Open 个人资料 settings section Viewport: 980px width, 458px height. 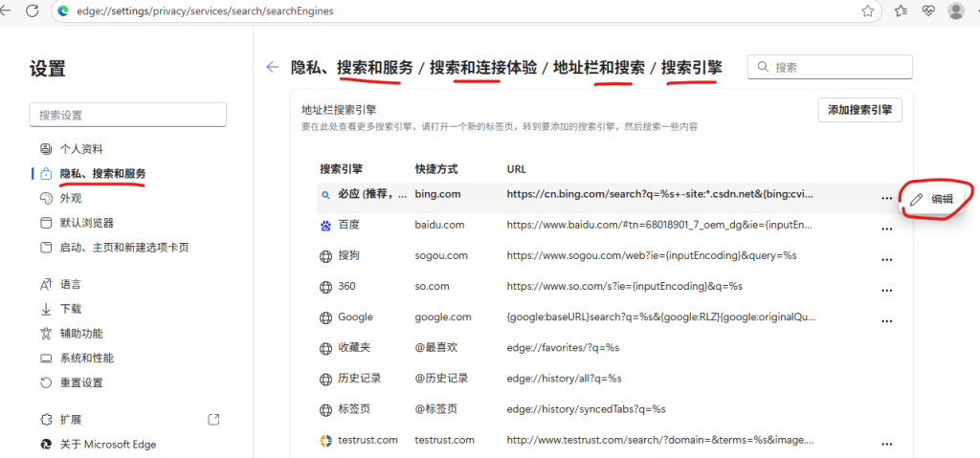pyautogui.click(x=81, y=149)
